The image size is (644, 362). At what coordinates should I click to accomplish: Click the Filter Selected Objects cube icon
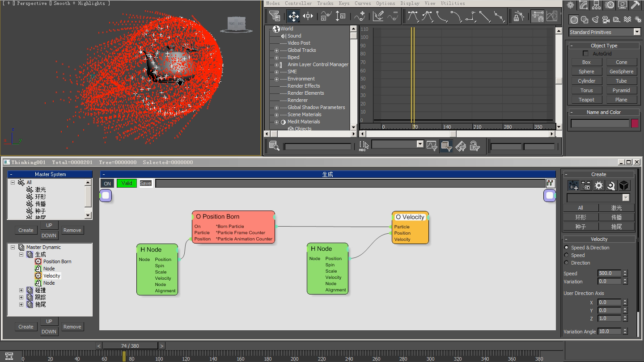click(446, 146)
